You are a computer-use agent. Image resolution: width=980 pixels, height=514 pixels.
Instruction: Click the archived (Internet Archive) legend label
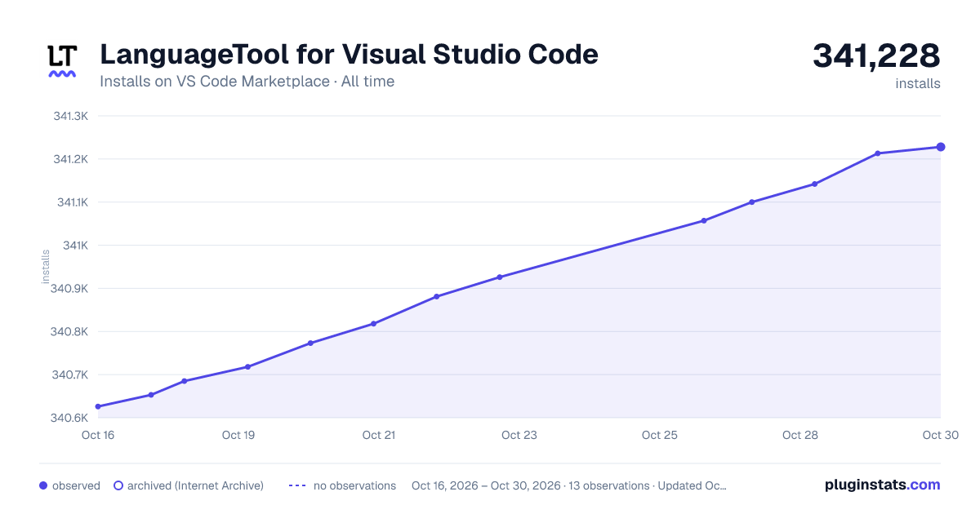coord(195,485)
